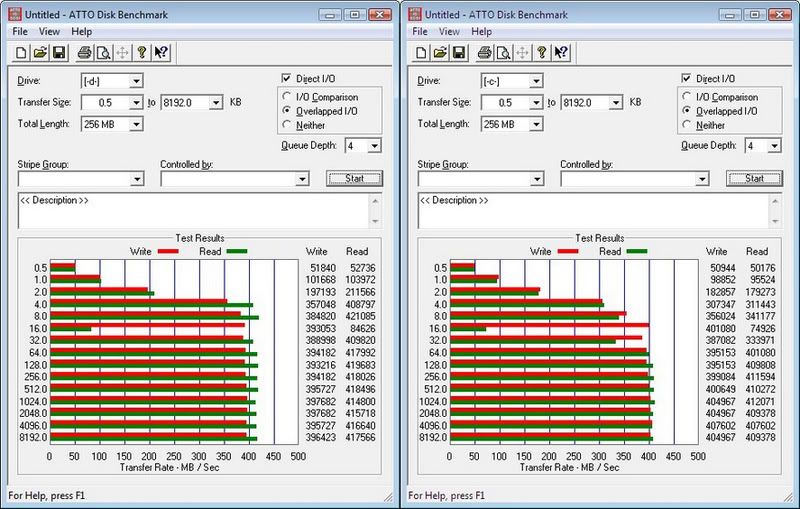Click the Open folder icon in right window

tap(440, 52)
